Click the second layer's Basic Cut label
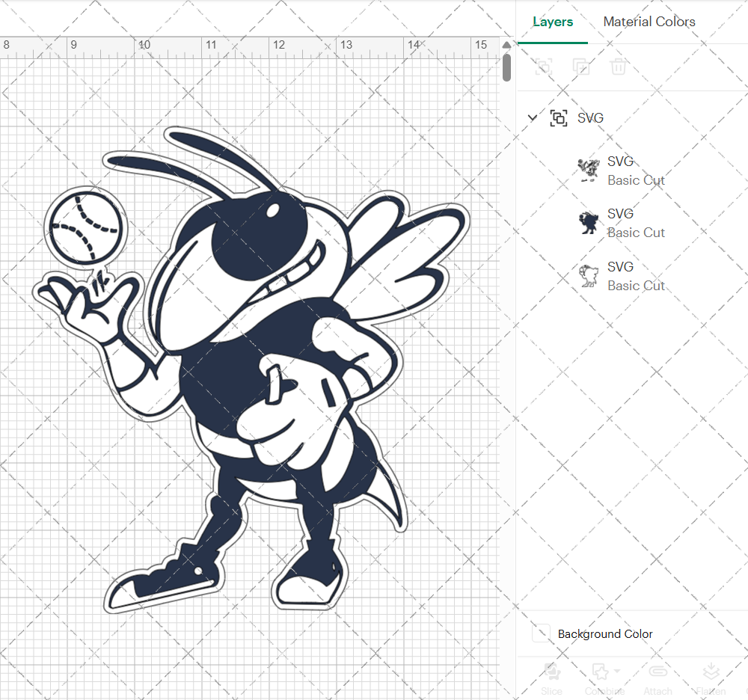 coord(636,233)
